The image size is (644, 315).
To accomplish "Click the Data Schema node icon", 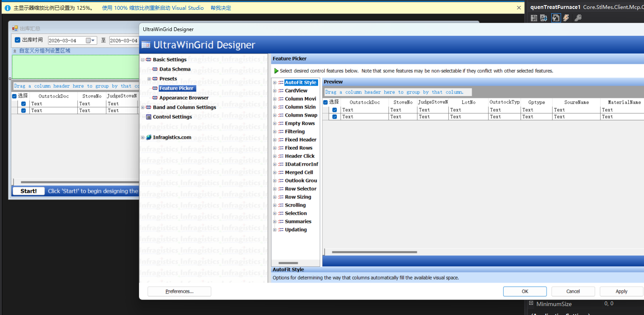I will (155, 69).
